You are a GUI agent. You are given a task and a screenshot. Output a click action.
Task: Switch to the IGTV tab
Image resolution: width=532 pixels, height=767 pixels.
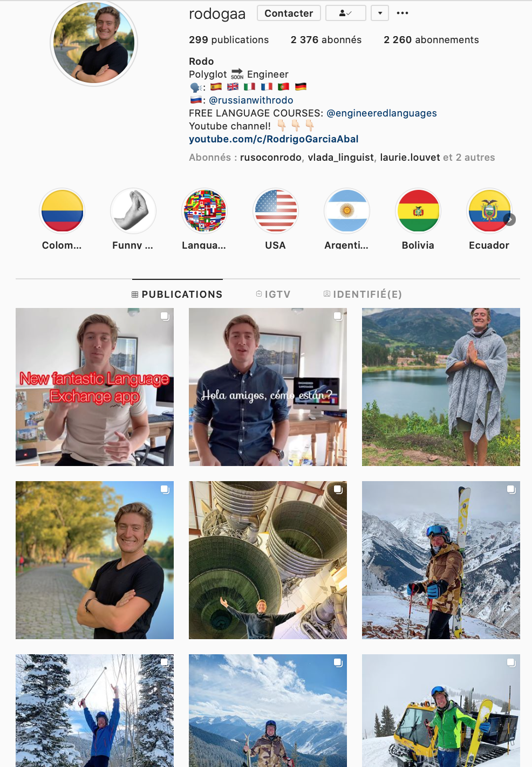click(x=273, y=294)
